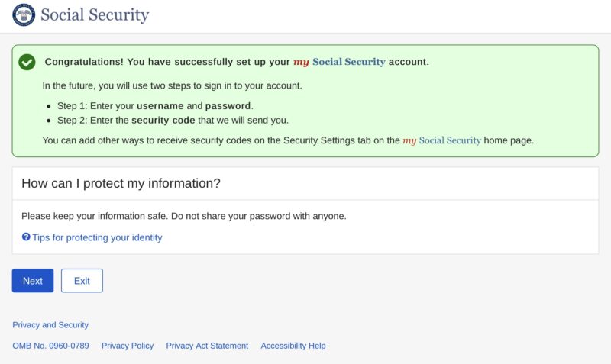Screen dimensions: 611x364
Task: Click the Next button
Action: [33, 280]
